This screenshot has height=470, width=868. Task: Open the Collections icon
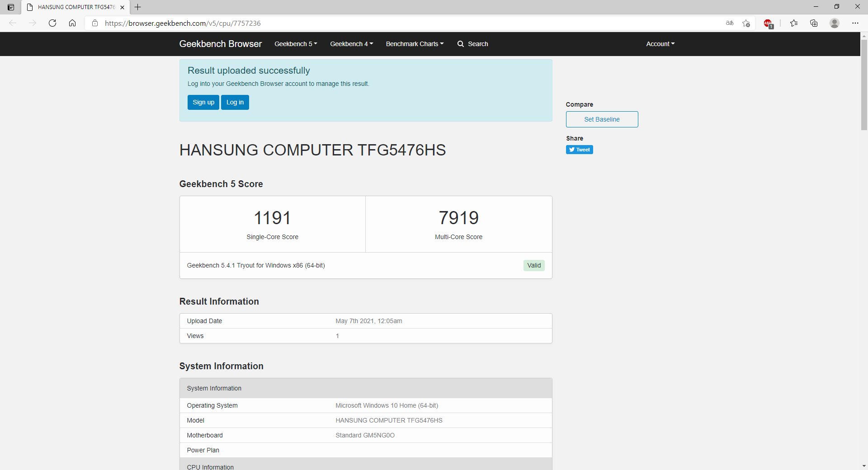pyautogui.click(x=814, y=23)
